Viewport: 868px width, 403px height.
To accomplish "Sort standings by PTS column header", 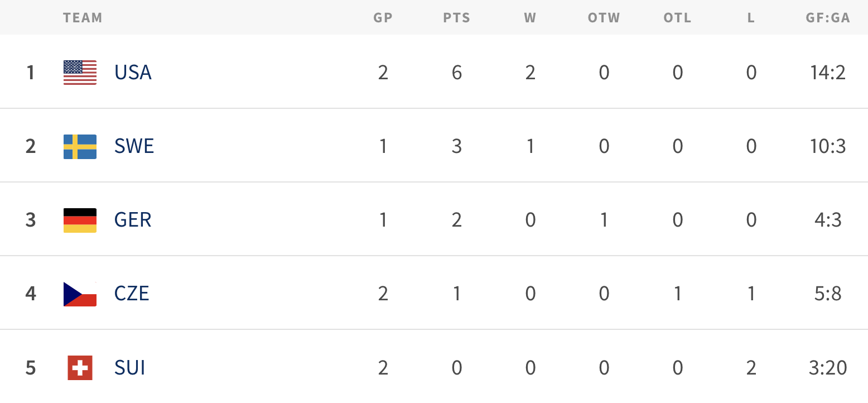I will pyautogui.click(x=457, y=18).
